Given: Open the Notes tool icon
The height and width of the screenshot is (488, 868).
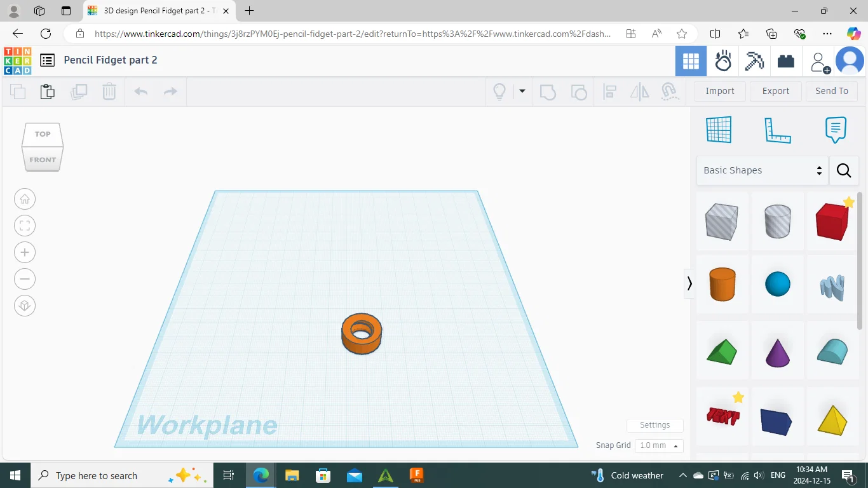Looking at the screenshot, I should click(836, 130).
